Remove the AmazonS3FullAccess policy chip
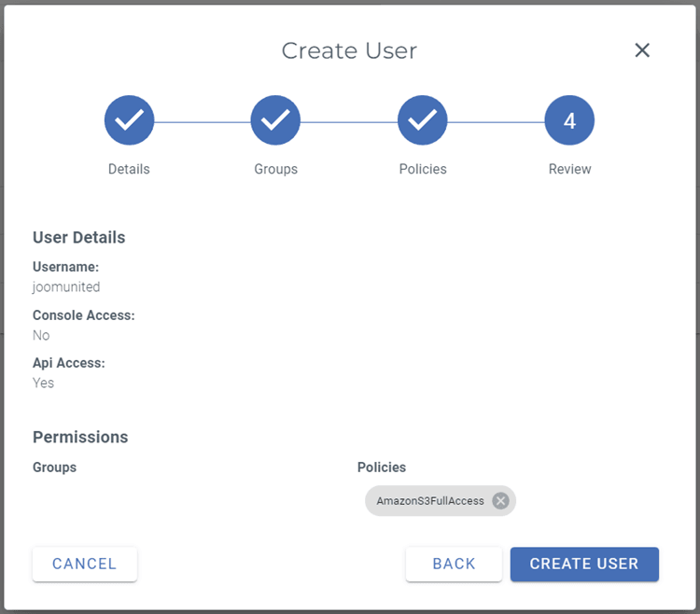 pyautogui.click(x=500, y=501)
